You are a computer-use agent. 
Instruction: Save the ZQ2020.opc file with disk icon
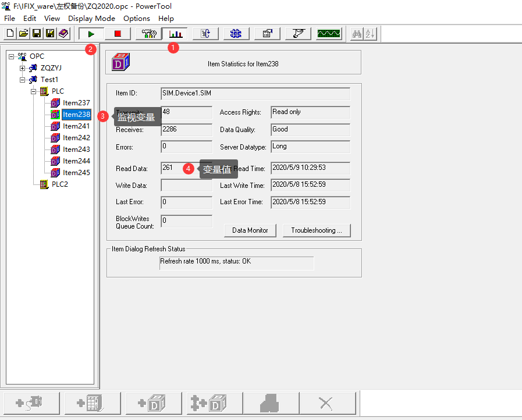(36, 33)
